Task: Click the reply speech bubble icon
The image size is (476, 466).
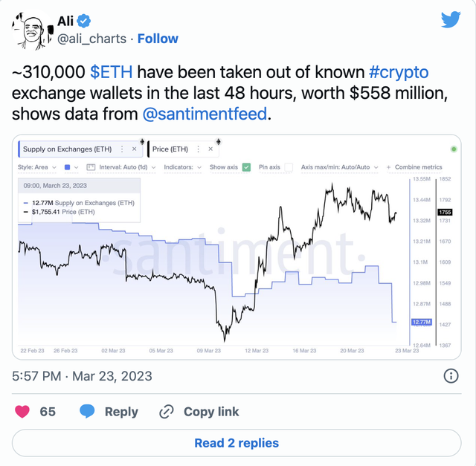Action: coord(87,411)
